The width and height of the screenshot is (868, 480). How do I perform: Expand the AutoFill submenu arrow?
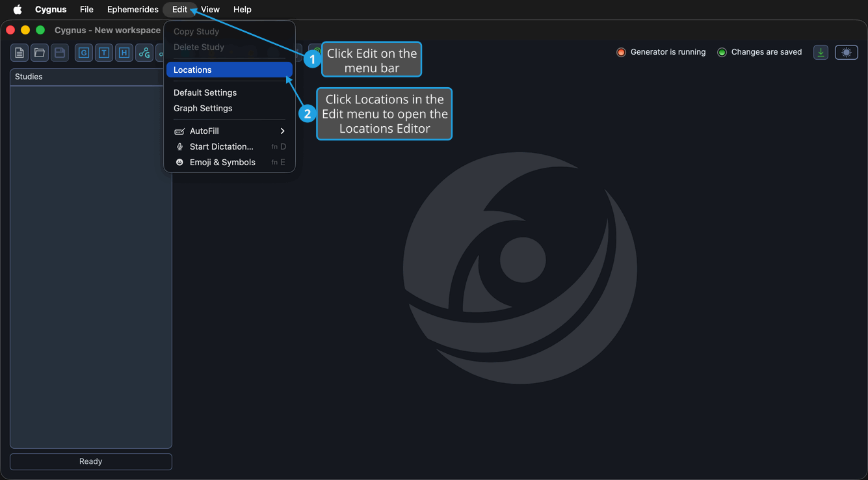(282, 131)
